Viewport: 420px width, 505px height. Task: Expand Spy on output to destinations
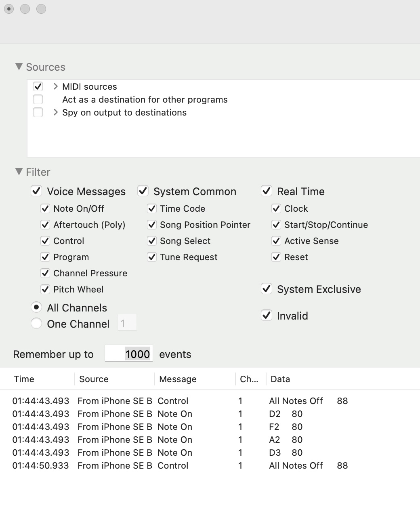click(56, 112)
